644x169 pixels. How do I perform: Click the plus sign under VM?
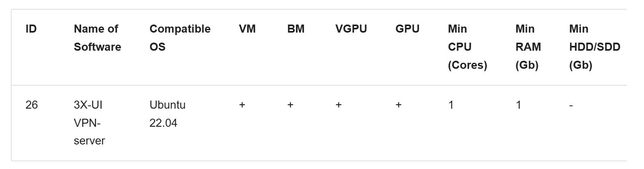(x=242, y=105)
